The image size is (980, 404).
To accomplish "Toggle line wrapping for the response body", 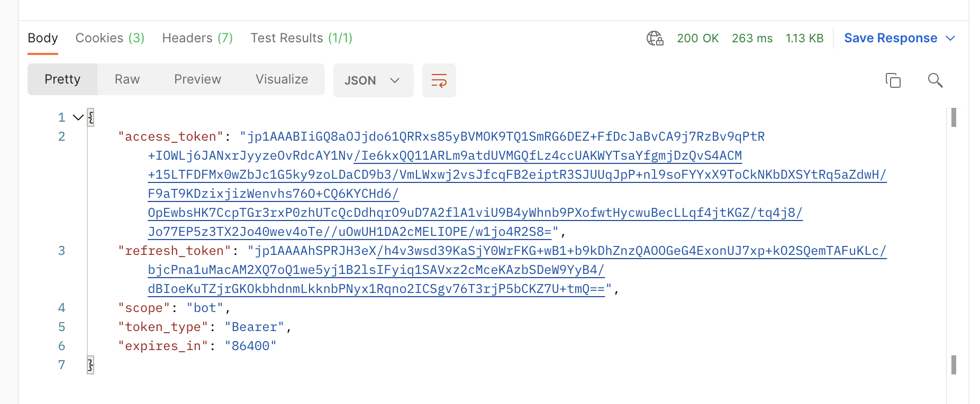I will [439, 80].
